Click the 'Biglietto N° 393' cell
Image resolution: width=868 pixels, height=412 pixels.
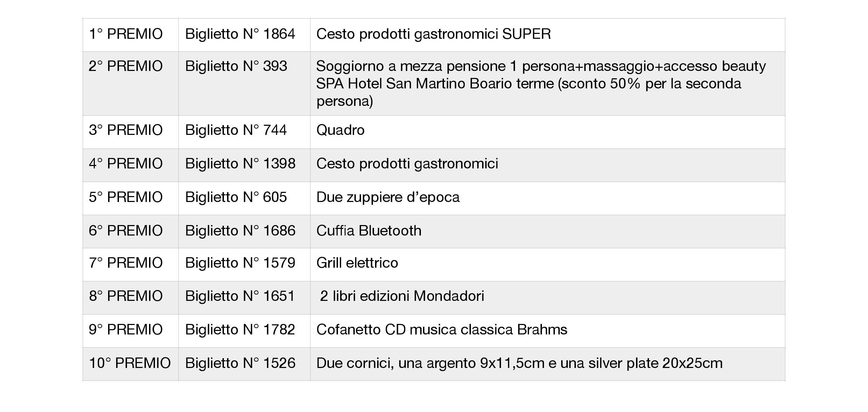coord(236,66)
